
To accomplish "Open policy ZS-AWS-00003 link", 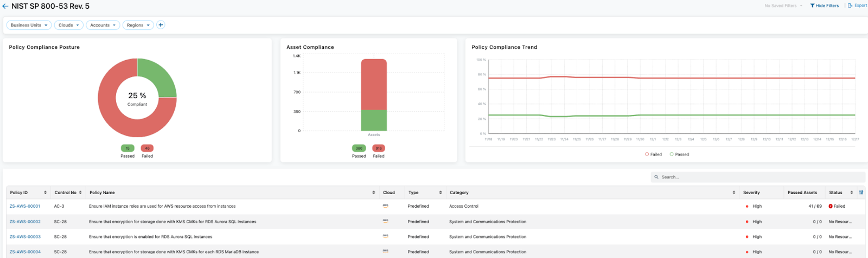I will pyautogui.click(x=25, y=237).
